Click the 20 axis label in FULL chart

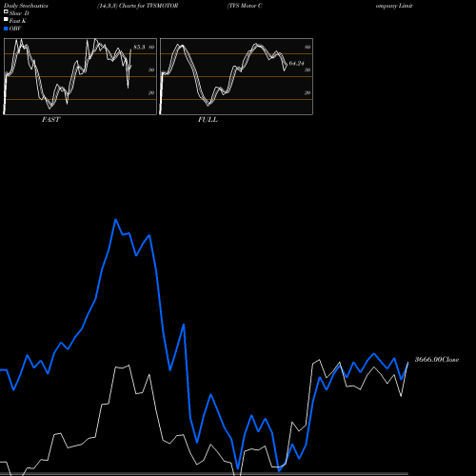tap(307, 92)
